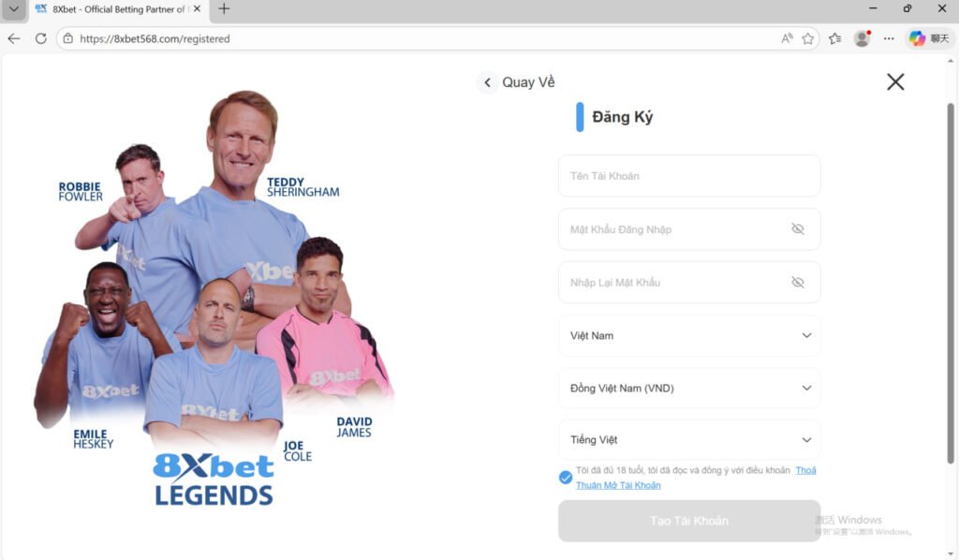Select the 8Xbet browser tab
The width and height of the screenshot is (959, 560).
click(118, 9)
